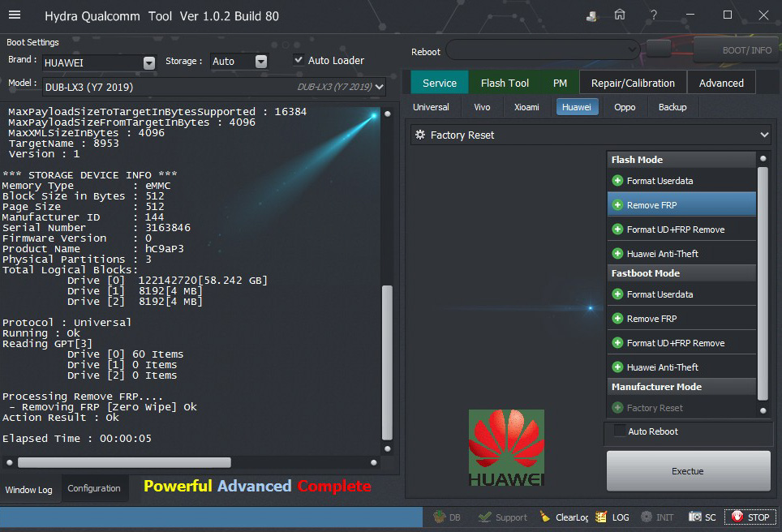782x532 pixels.
Task: Click plus icon for Fastboot Mode Format Userdata
Action: (x=617, y=294)
